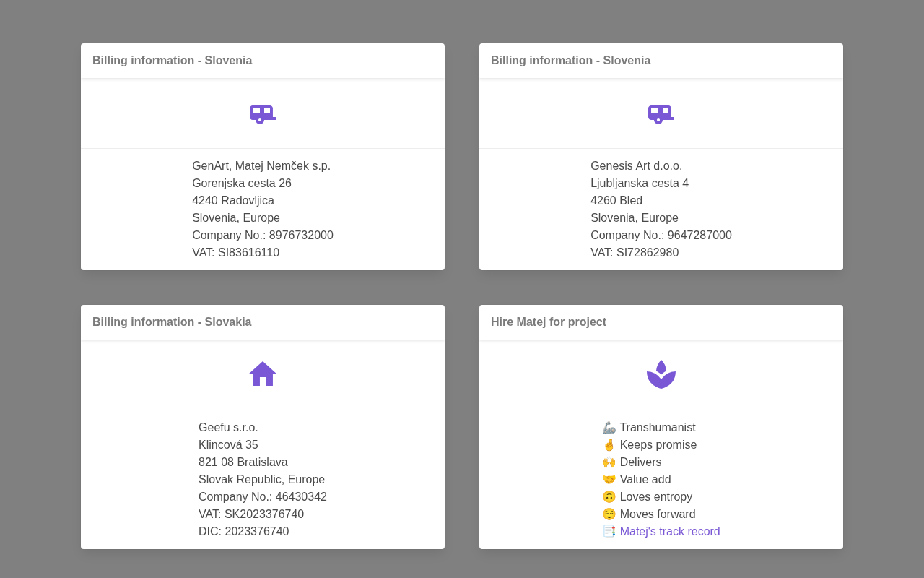Click the DIC: 2023376740 line
This screenshot has width=924, height=578.
point(244,532)
